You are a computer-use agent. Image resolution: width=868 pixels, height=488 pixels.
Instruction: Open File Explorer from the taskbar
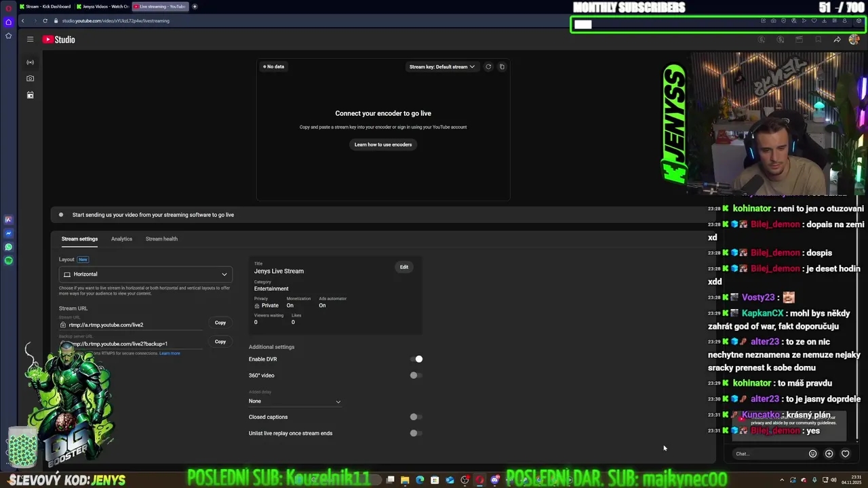[405, 480]
